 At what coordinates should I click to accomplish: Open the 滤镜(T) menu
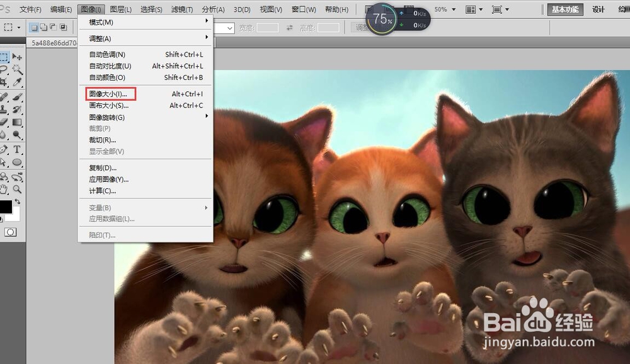pyautogui.click(x=181, y=9)
